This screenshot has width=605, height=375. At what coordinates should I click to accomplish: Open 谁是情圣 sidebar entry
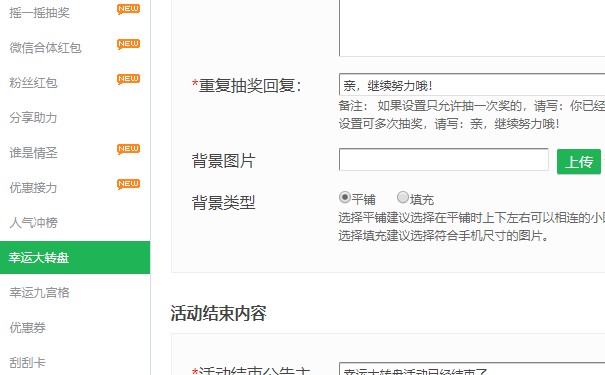(33, 153)
